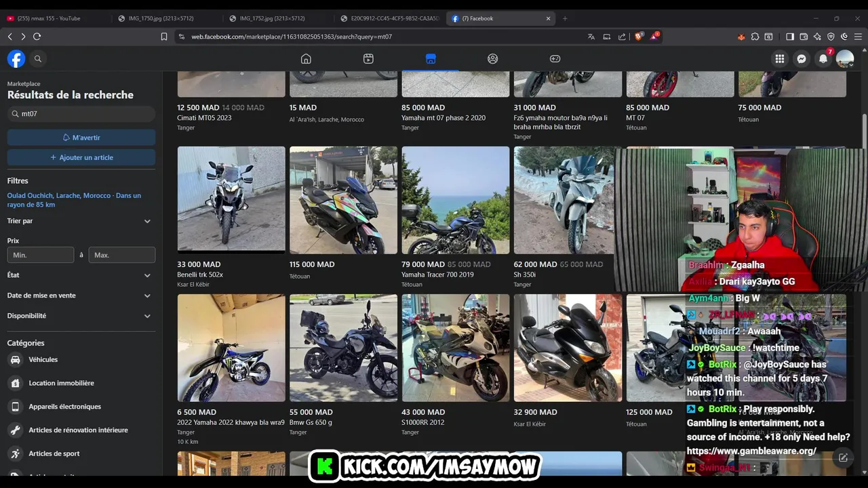Click the Max. price field

(x=122, y=255)
